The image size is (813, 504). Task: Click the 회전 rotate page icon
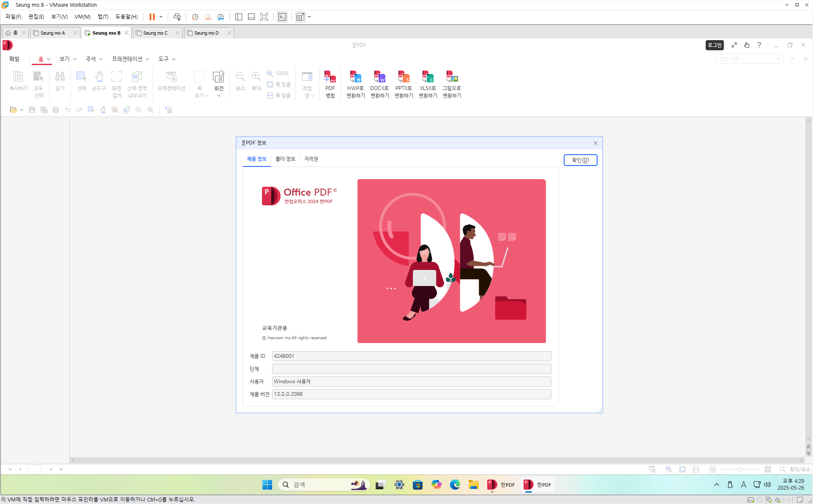coord(218,77)
